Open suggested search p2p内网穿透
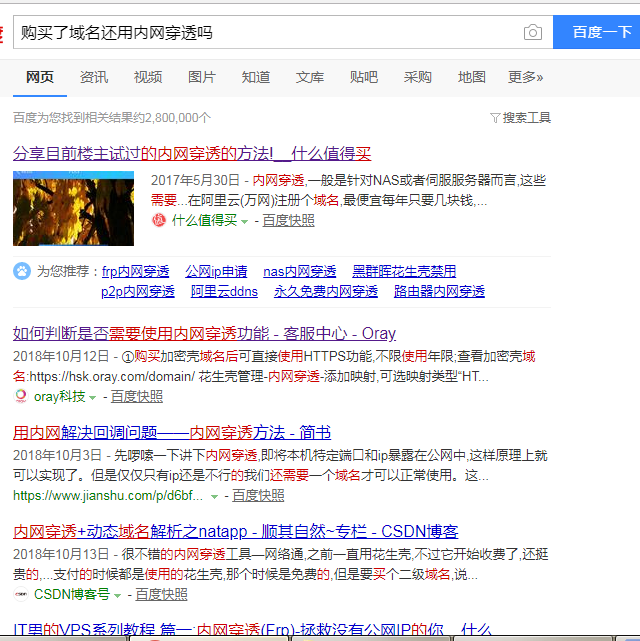Viewport: 640px width, 641px height. [138, 291]
